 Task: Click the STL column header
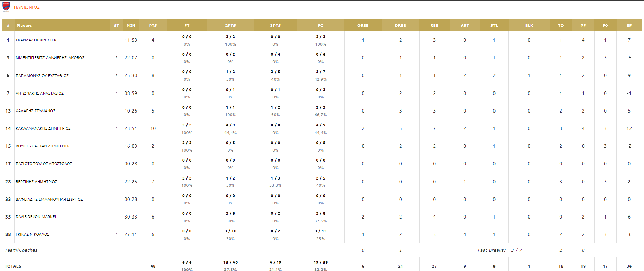[x=494, y=26]
